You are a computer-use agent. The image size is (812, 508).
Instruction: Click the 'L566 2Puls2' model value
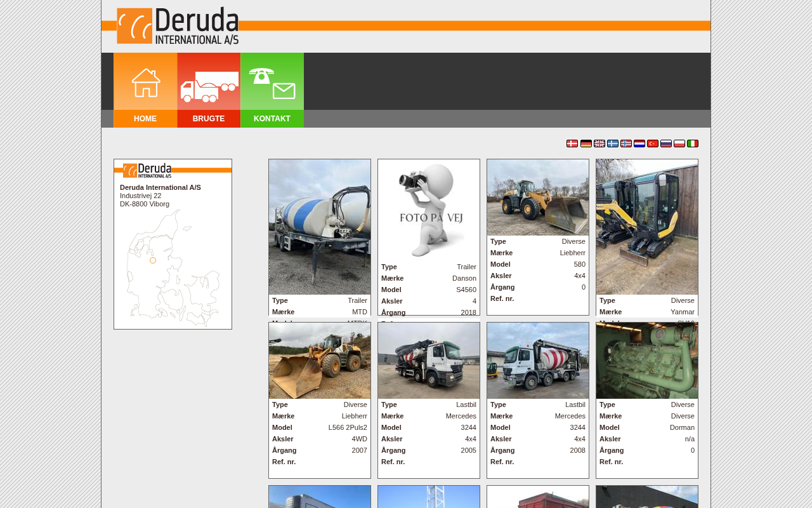pyautogui.click(x=348, y=427)
